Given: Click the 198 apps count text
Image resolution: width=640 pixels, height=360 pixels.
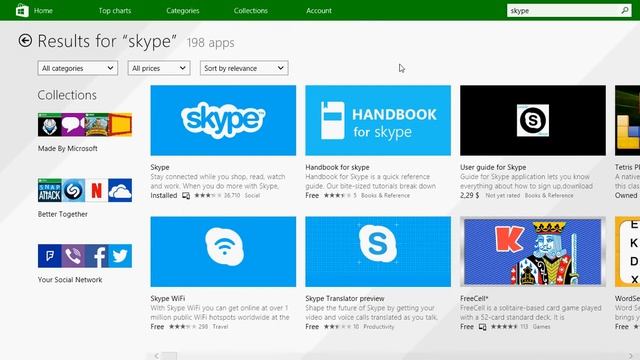Looking at the screenshot, I should click(x=211, y=42).
